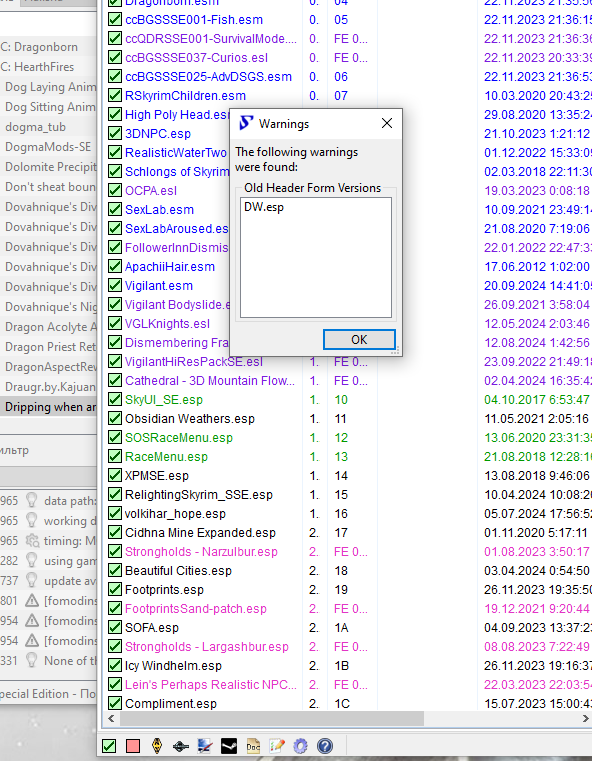The image size is (592, 761).
Task: Select the Lein's Perhaps Realistic NPC... plugin
Action: point(211,684)
